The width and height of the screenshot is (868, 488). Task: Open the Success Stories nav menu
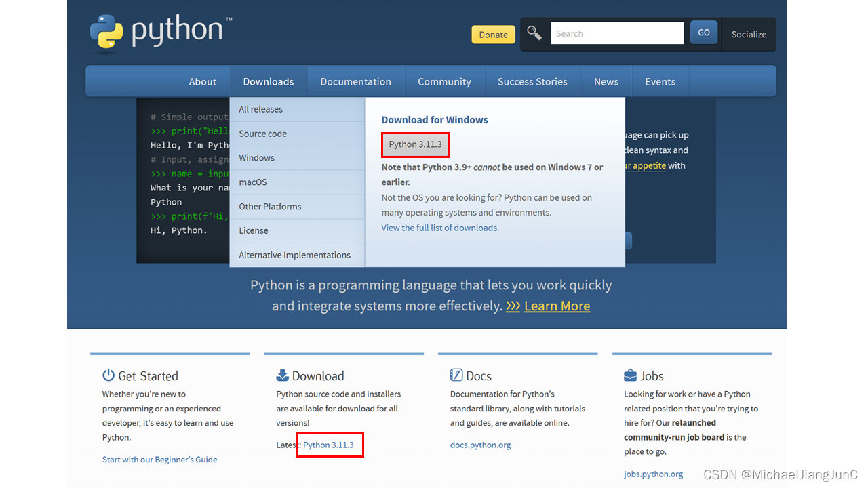coord(532,81)
